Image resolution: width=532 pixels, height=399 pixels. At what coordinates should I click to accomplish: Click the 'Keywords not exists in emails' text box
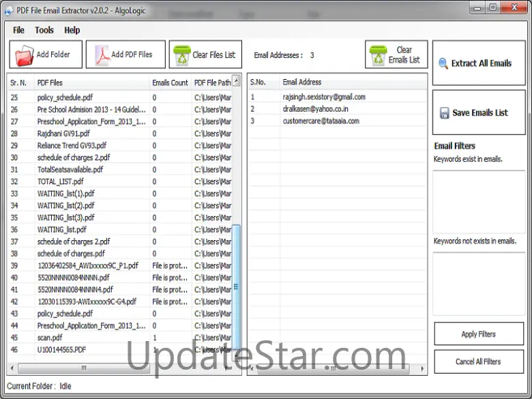[479, 284]
